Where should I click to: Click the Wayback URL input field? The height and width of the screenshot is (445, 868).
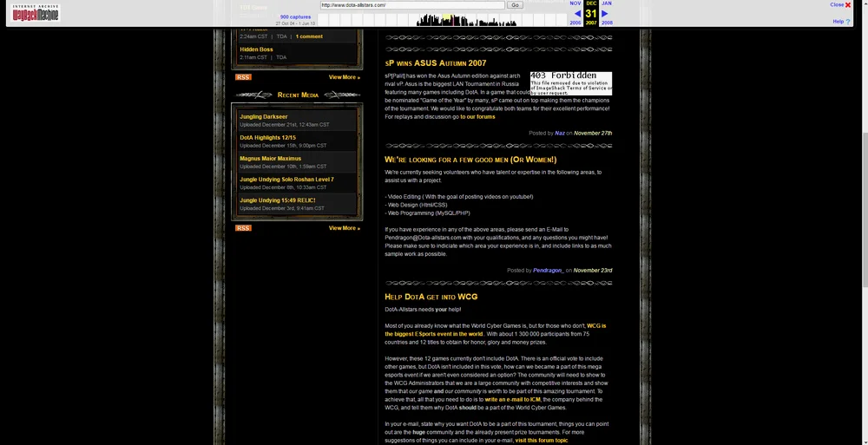point(412,5)
